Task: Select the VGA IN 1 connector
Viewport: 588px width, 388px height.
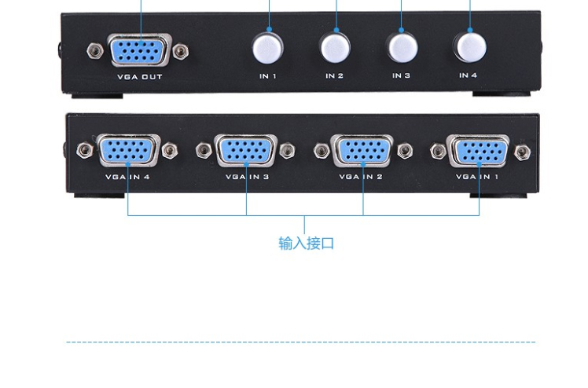Action: tap(478, 151)
